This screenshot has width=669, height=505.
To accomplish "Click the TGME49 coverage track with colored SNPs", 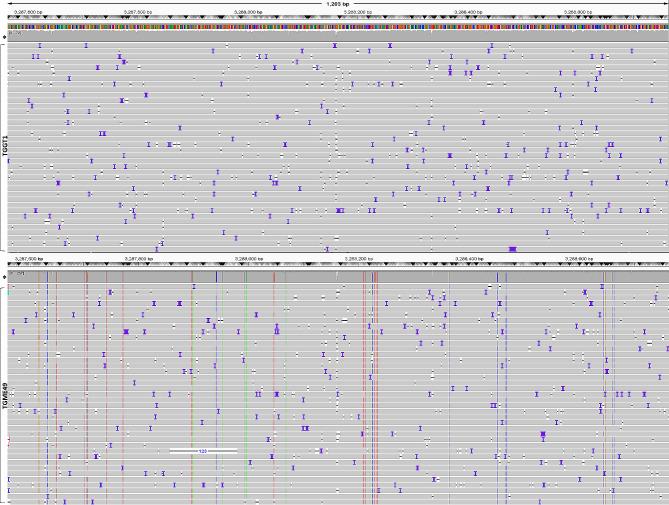I will (x=338, y=276).
